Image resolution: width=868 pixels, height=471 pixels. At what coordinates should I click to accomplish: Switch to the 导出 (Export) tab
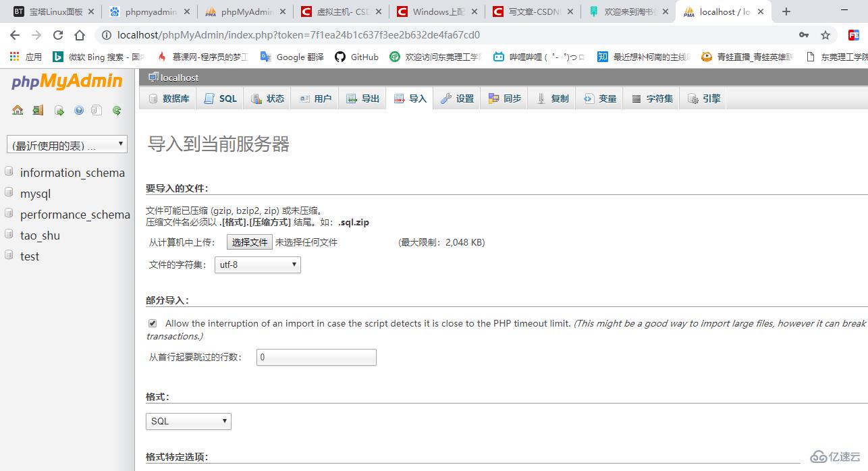pyautogui.click(x=362, y=98)
